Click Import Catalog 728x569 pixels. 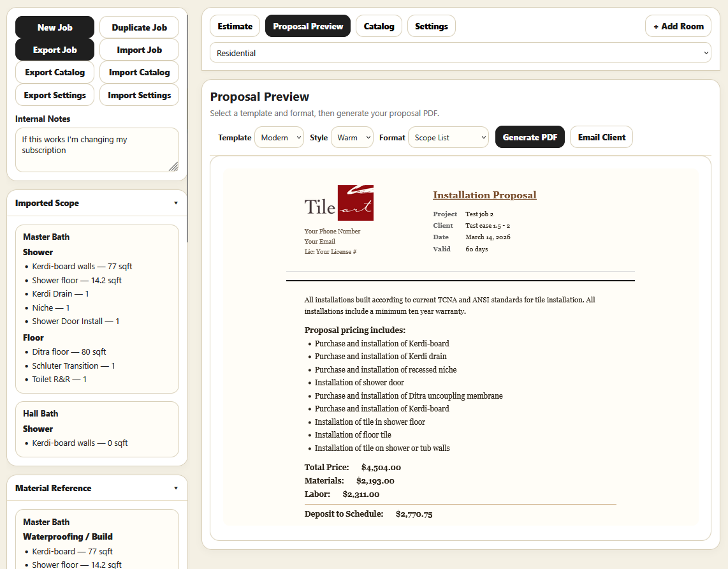pyautogui.click(x=139, y=72)
